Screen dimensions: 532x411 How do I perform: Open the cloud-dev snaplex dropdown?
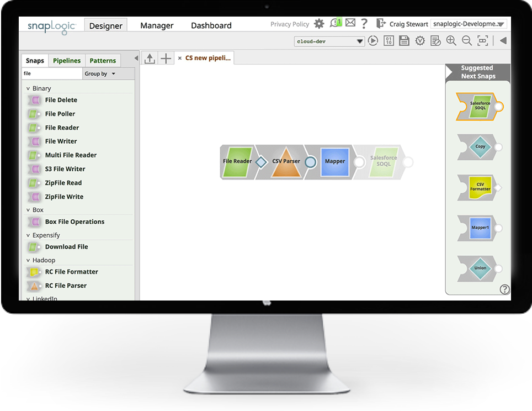pos(329,41)
